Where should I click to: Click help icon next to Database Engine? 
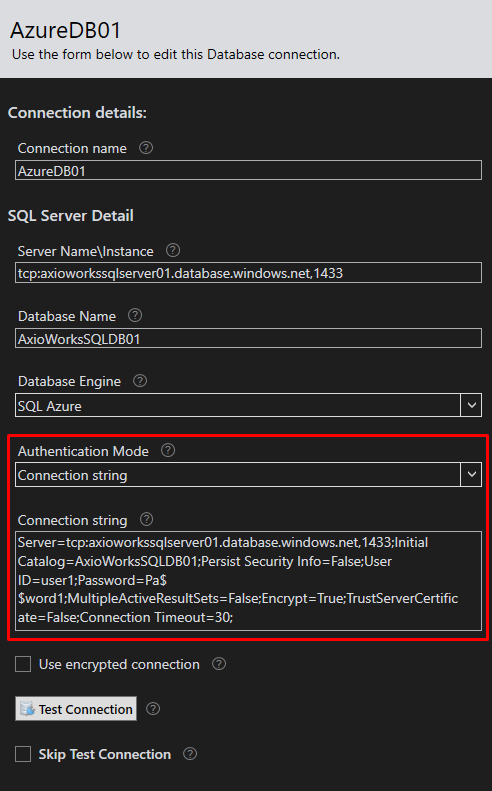coord(140,380)
